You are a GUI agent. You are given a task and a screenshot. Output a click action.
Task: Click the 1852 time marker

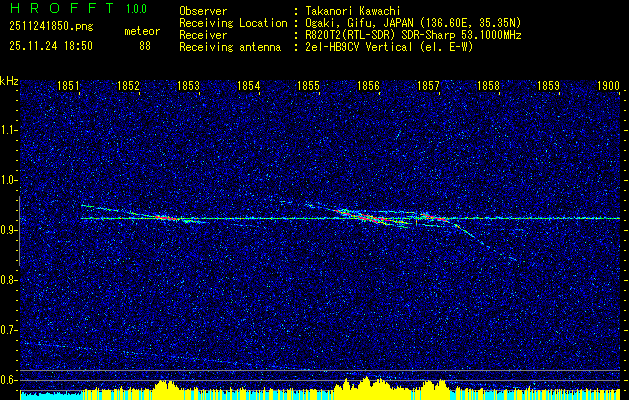(128, 85)
